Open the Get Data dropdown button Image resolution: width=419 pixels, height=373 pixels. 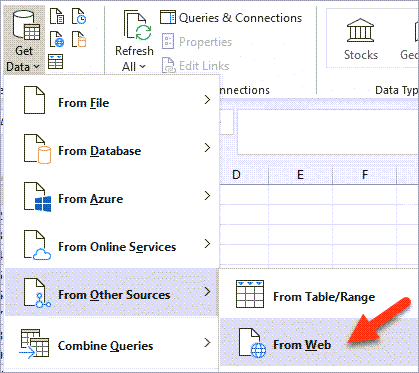coord(24,40)
